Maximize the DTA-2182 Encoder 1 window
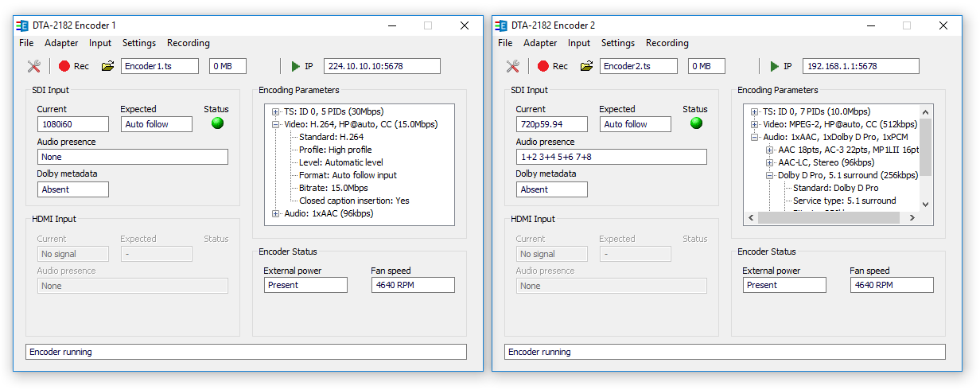980x390 pixels. coord(428,25)
